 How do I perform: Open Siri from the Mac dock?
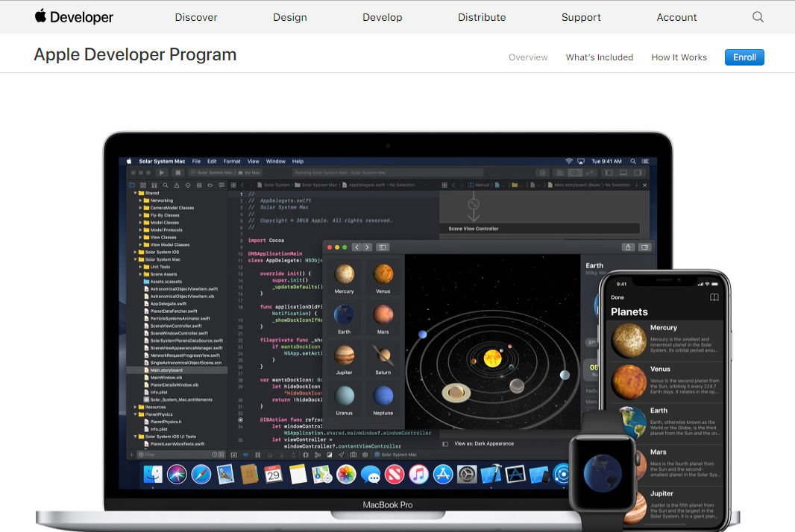tap(177, 474)
